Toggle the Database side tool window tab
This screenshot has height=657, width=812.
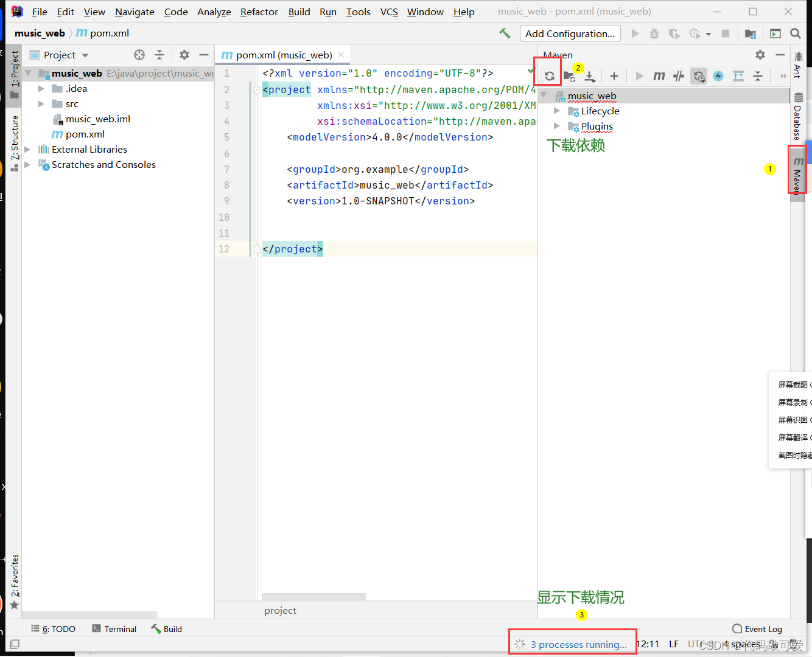tap(798, 116)
